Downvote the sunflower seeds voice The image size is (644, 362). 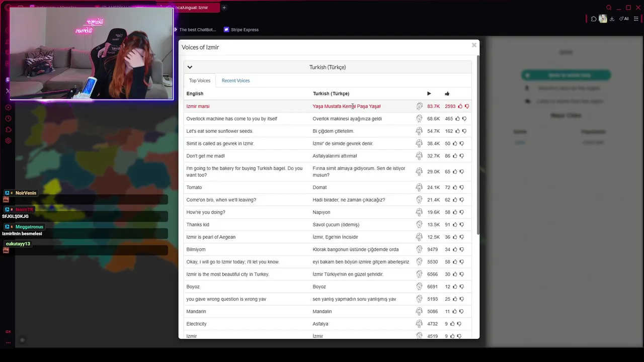point(464,131)
